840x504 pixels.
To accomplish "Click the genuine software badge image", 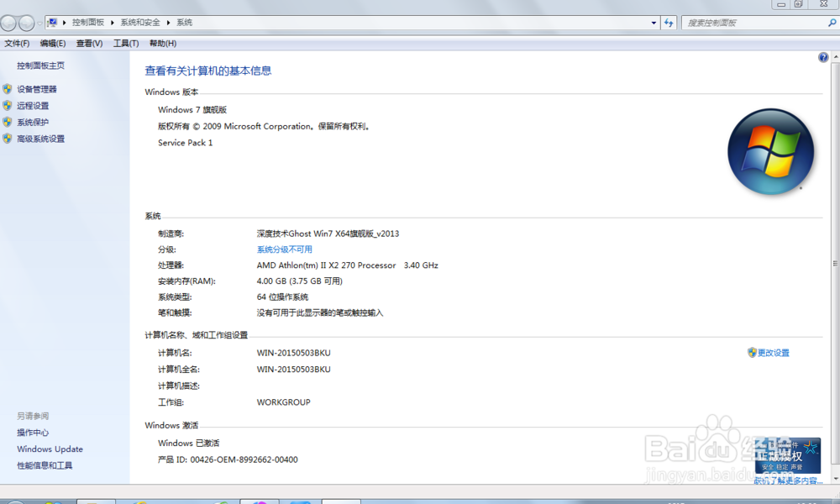I will pyautogui.click(x=788, y=456).
